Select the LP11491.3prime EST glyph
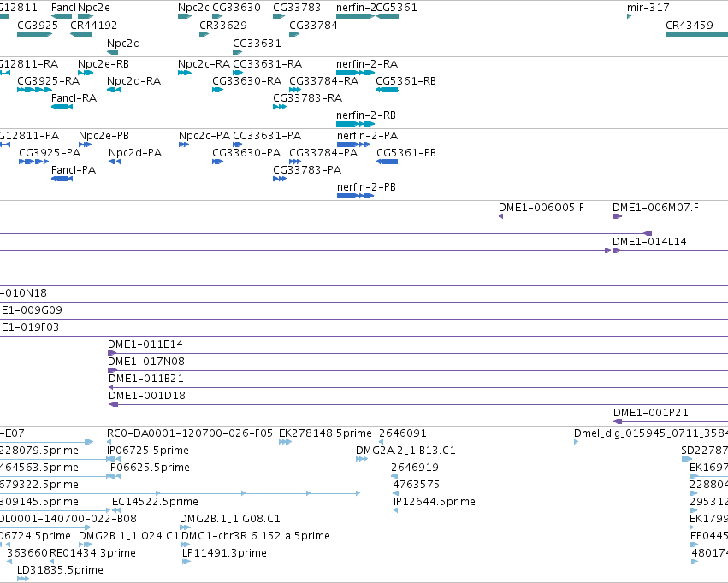 [x=186, y=562]
